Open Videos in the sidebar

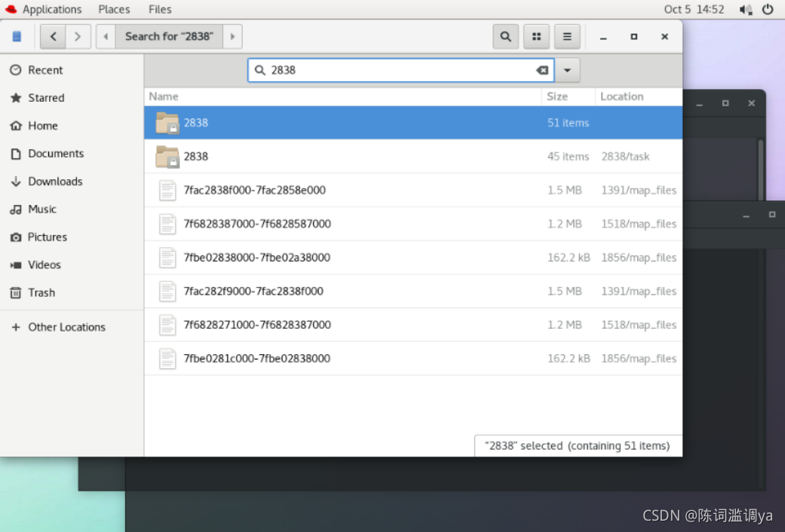click(x=72, y=264)
